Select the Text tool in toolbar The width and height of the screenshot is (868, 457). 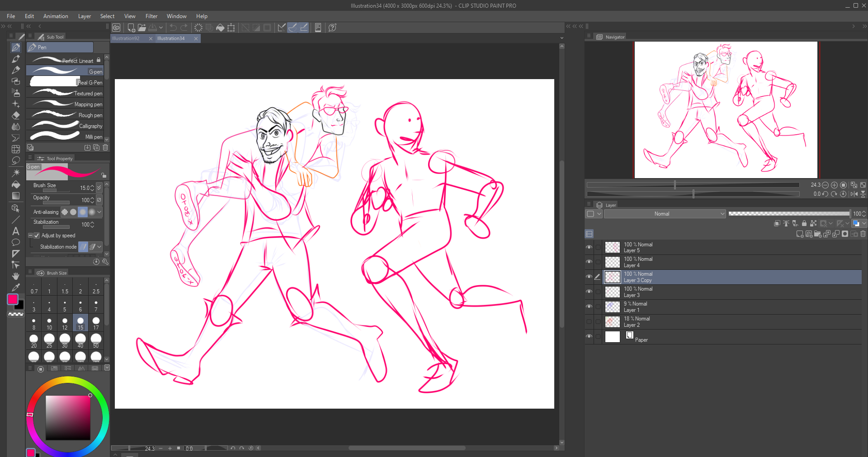pos(16,231)
